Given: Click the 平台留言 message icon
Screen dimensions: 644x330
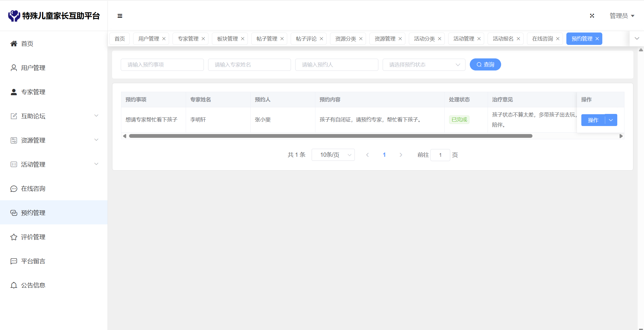Looking at the screenshot, I should pos(14,261).
